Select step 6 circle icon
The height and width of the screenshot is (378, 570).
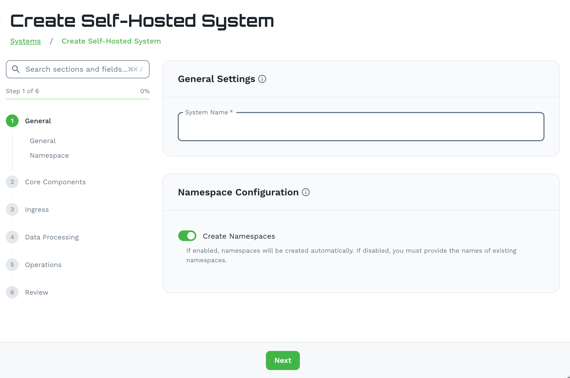[x=12, y=292]
